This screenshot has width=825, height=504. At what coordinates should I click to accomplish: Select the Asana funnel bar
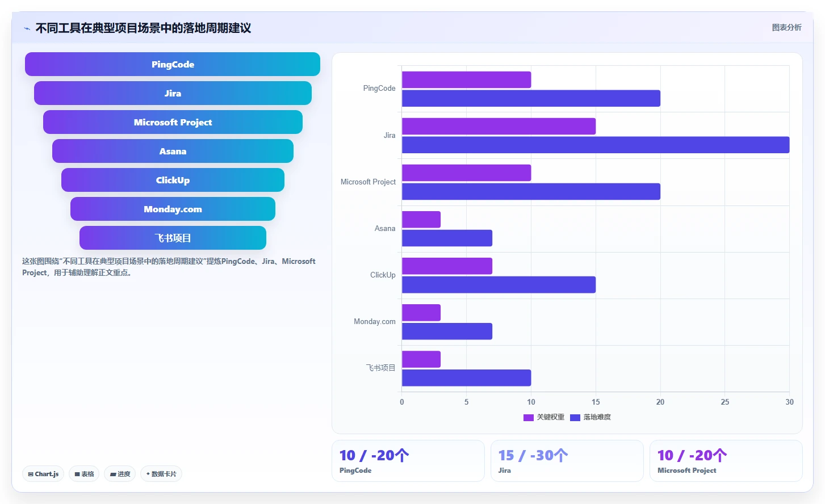coord(173,151)
